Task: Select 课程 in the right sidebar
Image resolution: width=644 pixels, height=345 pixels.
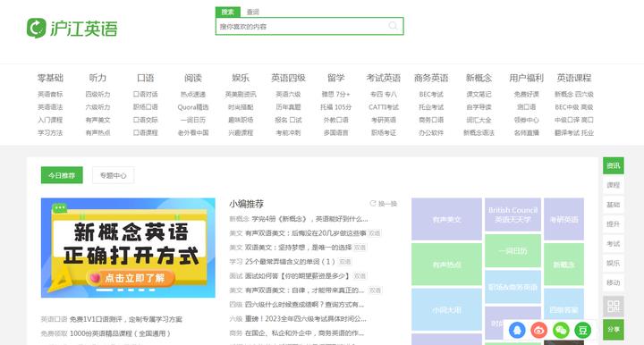Action: coord(614,185)
